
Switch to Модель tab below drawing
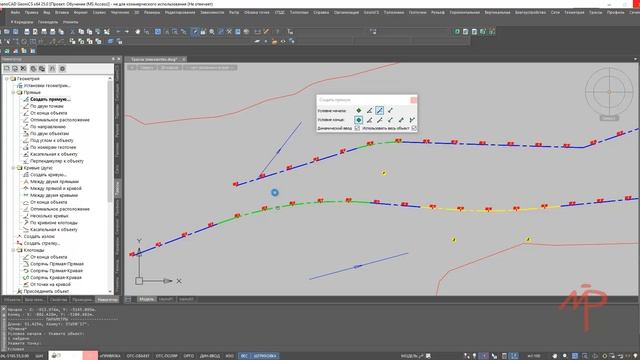point(146,300)
